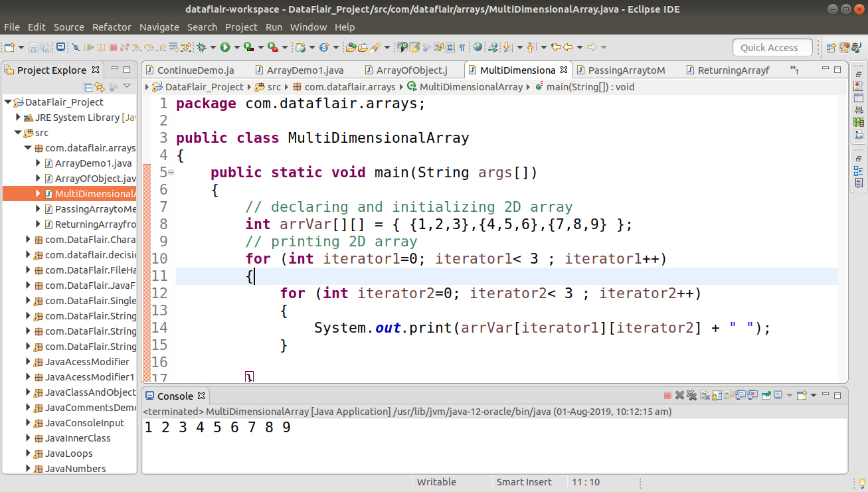Open the File menu
868x492 pixels.
[x=11, y=27]
